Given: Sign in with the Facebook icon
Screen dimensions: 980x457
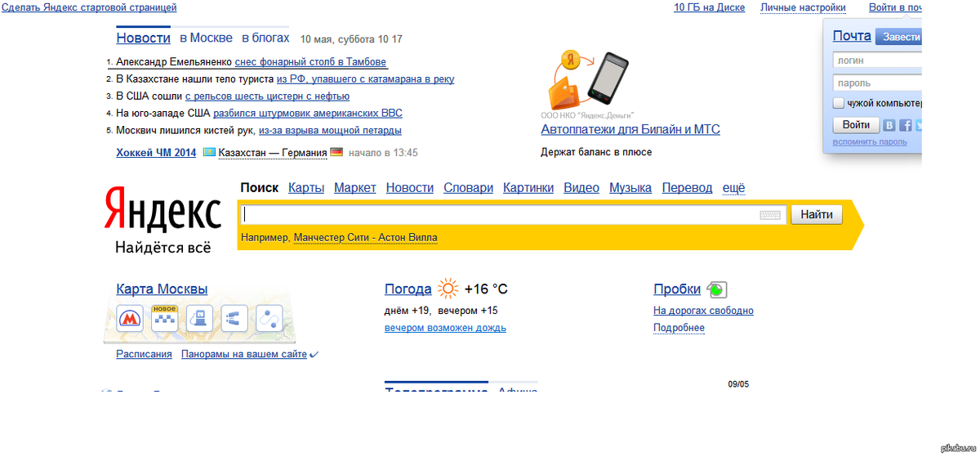Looking at the screenshot, I should (906, 125).
